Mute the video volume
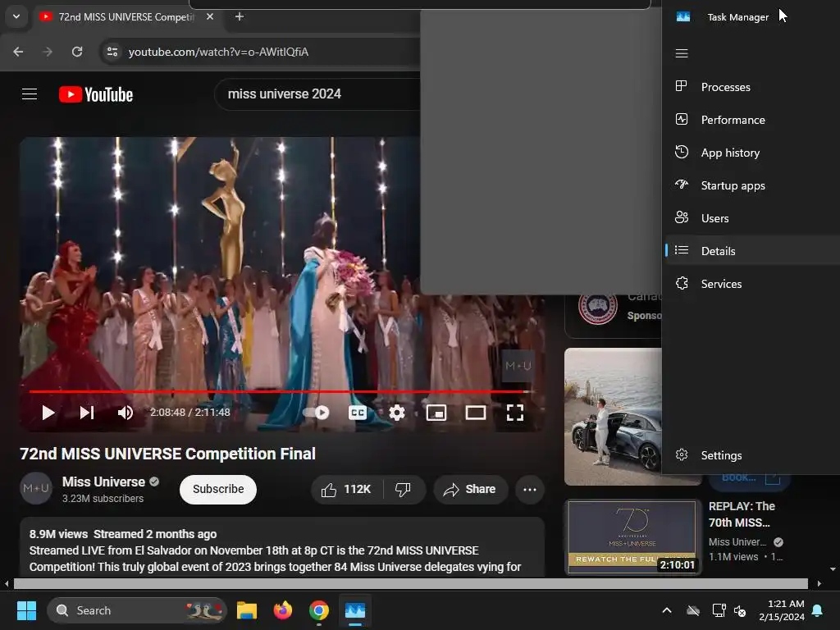This screenshot has width=840, height=630. click(126, 413)
